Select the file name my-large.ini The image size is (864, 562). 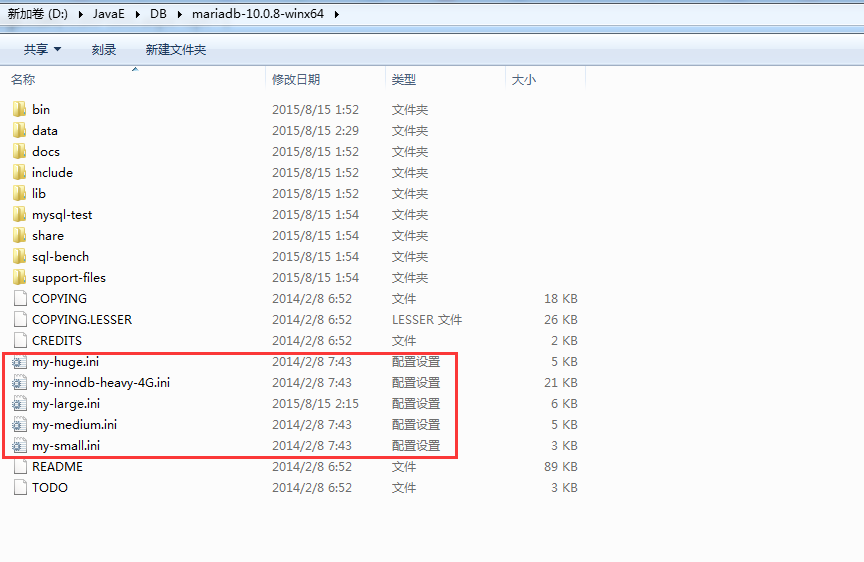pyautogui.click(x=66, y=404)
